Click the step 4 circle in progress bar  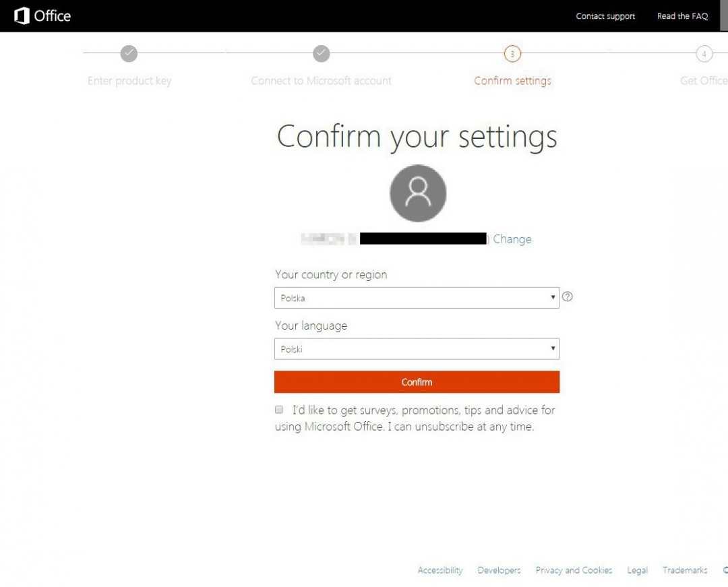pyautogui.click(x=704, y=54)
